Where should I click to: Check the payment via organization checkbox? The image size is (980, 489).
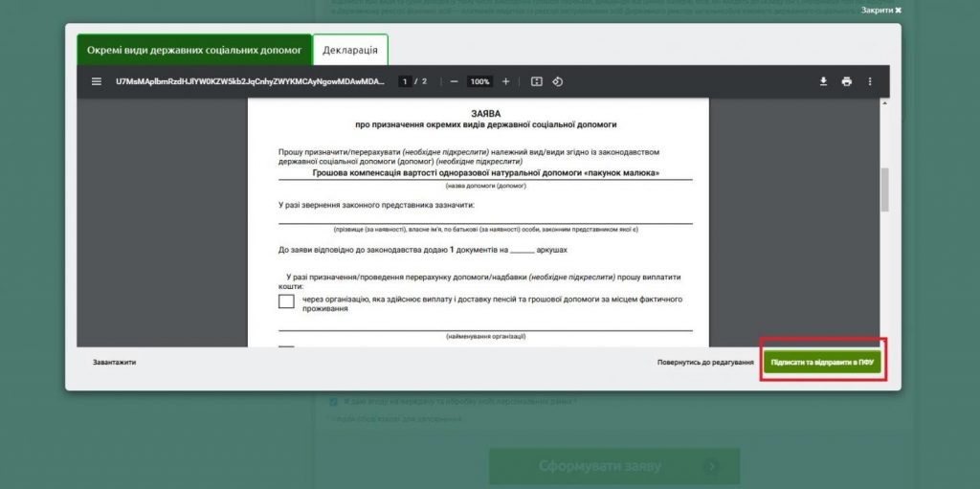pos(286,301)
